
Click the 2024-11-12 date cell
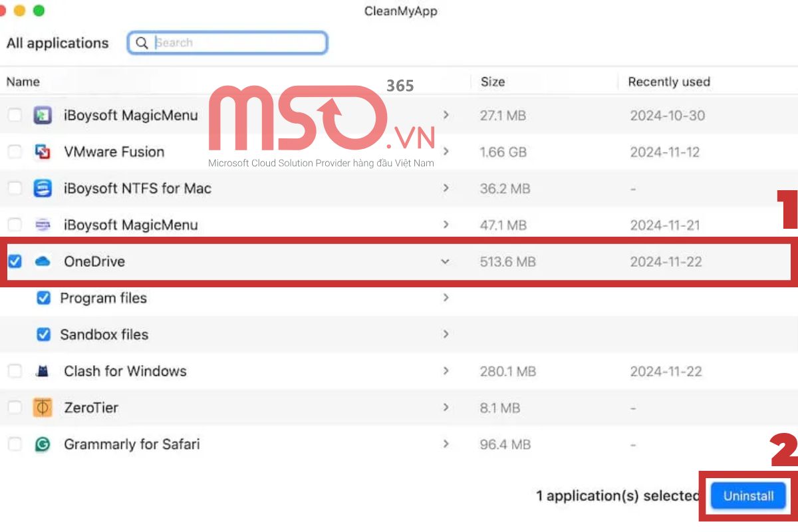click(665, 152)
